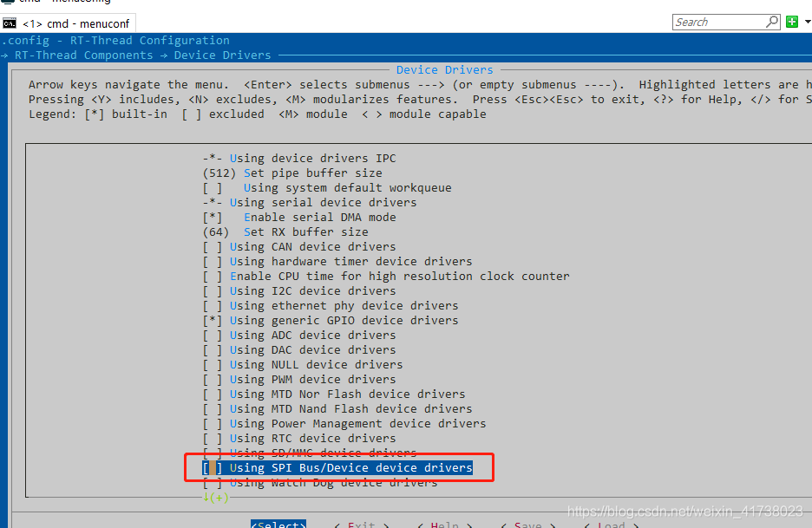This screenshot has height=528, width=812.
Task: Click the Load button at bottom
Action: coord(611,524)
